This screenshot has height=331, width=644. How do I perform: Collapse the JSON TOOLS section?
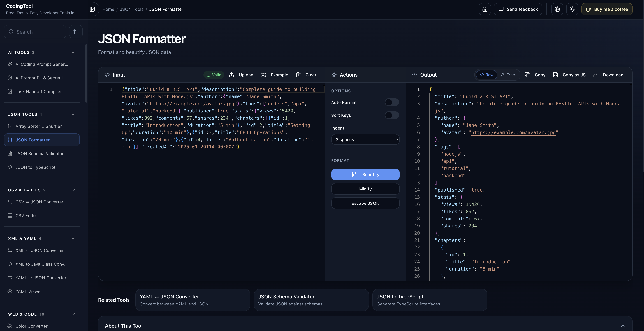coord(73,114)
